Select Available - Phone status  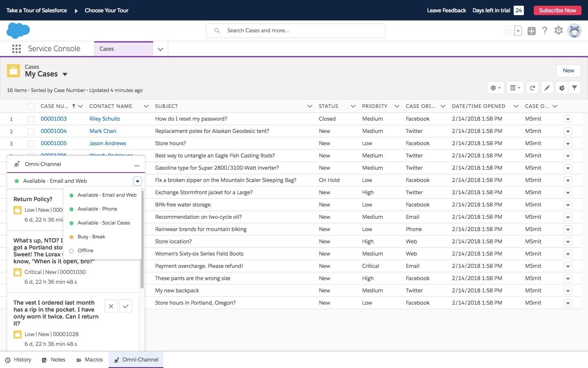point(102,209)
